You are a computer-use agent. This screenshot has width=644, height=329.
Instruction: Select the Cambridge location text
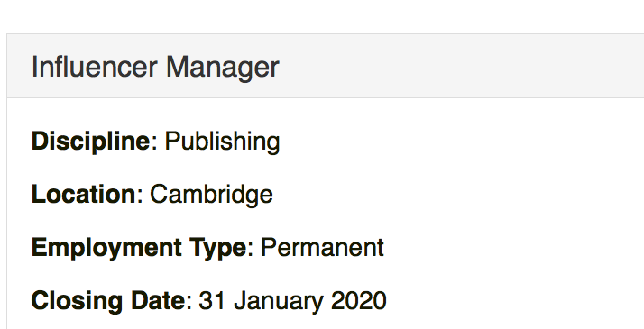pyautogui.click(x=211, y=194)
